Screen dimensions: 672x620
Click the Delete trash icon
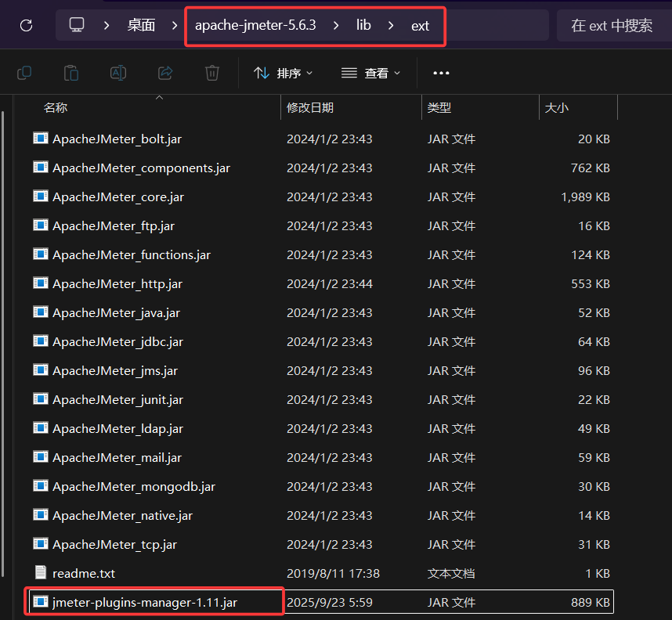click(211, 73)
